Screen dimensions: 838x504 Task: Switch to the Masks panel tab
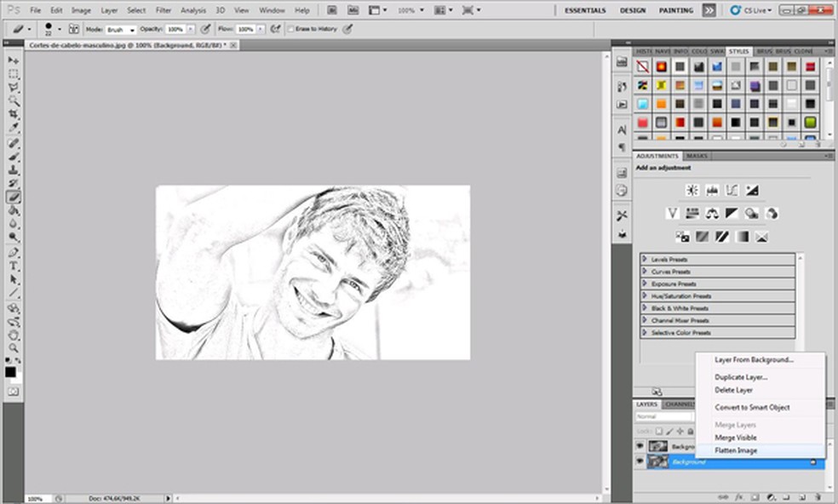pos(697,156)
